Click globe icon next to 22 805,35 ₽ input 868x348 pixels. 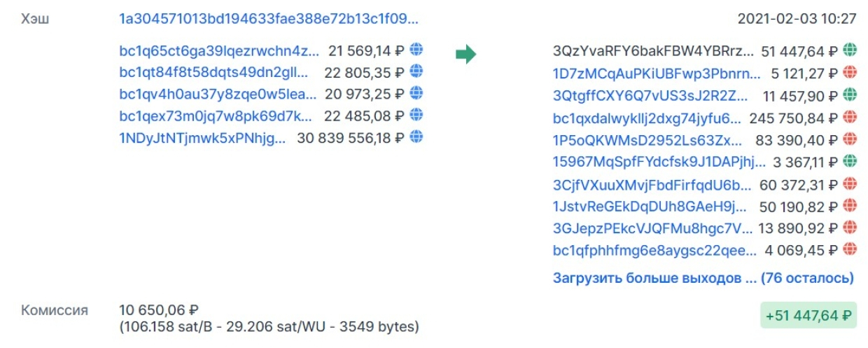416,71
